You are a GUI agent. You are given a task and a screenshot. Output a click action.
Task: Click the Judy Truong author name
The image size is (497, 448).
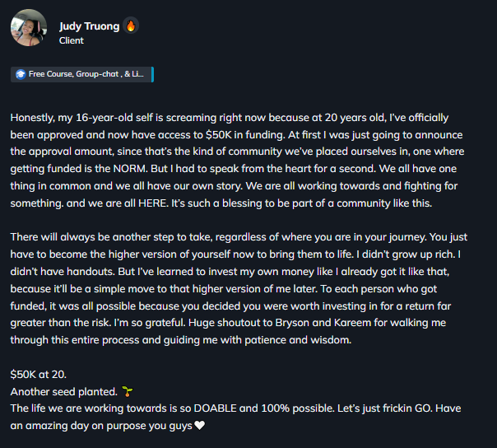(89, 26)
